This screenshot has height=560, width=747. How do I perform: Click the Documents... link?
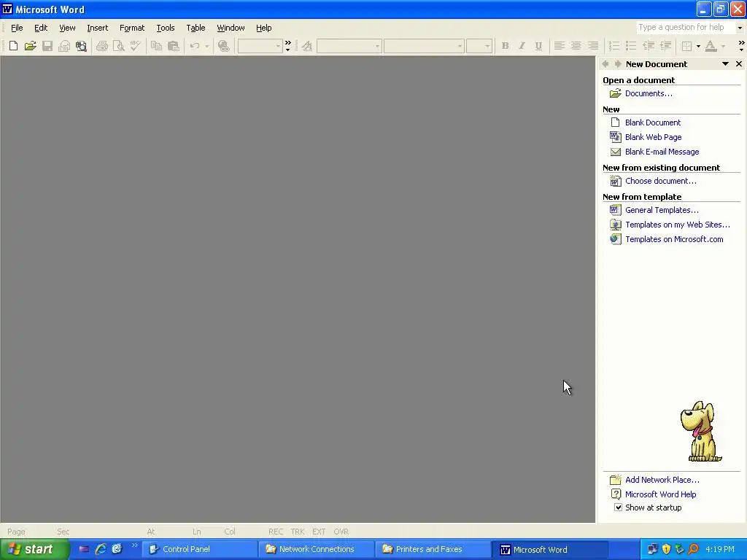649,93
